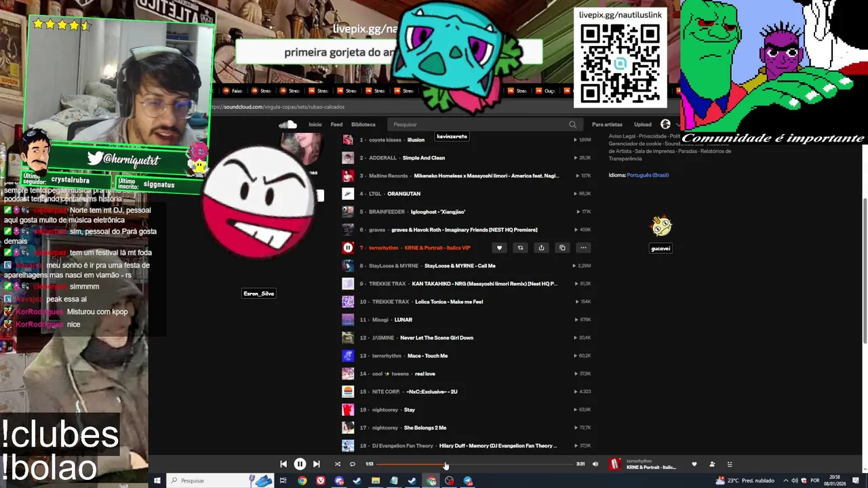Play LTGL ORANGUTAN track
Image resolution: width=868 pixels, height=488 pixels.
466,194
